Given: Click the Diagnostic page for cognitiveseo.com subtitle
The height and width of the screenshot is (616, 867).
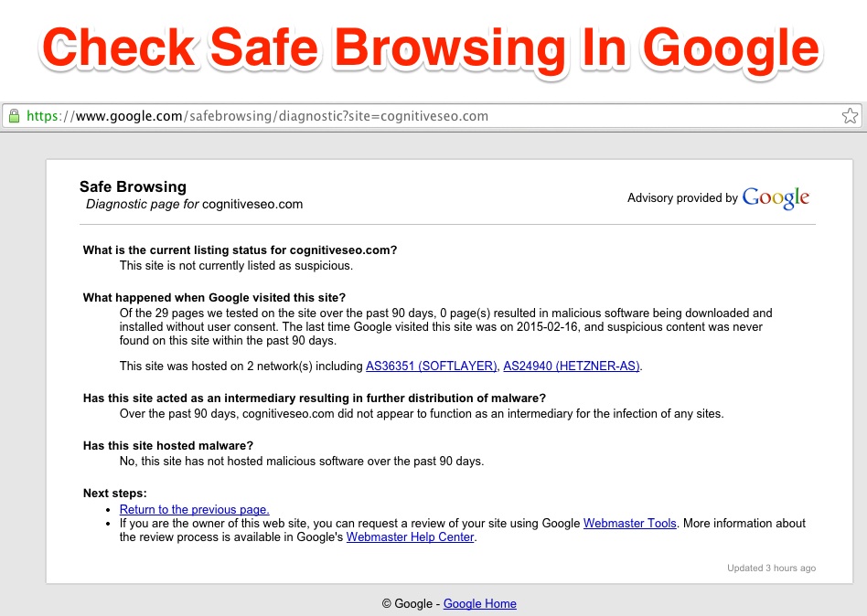Looking at the screenshot, I should point(193,204).
